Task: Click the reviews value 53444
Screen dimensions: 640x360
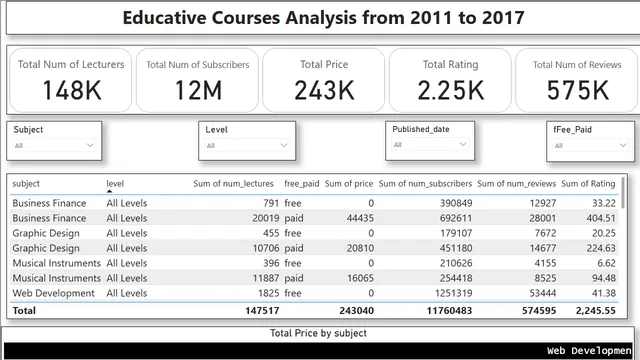Action: click(543, 293)
